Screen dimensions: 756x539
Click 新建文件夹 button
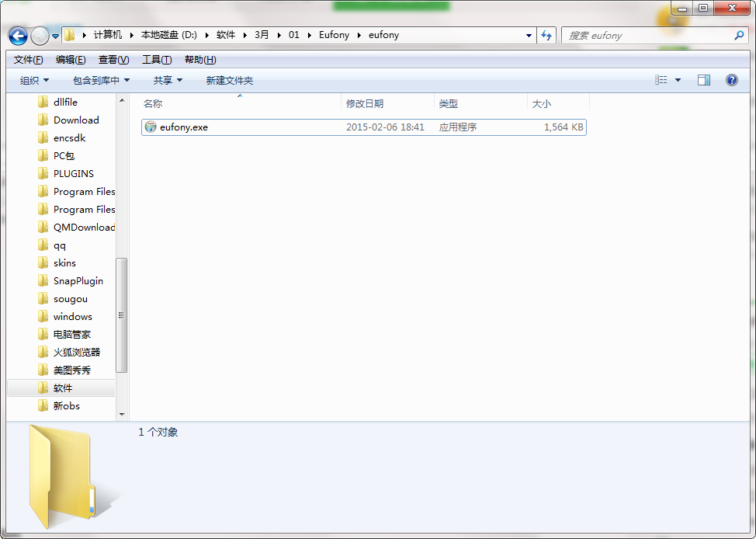coord(230,81)
